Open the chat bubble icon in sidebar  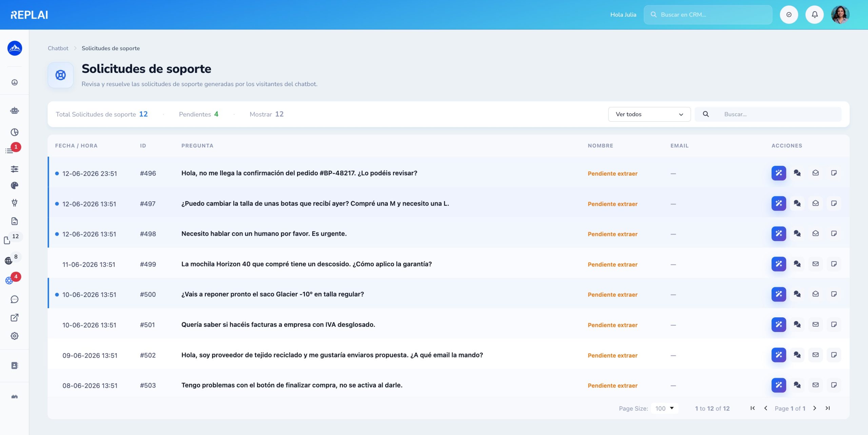(x=15, y=299)
